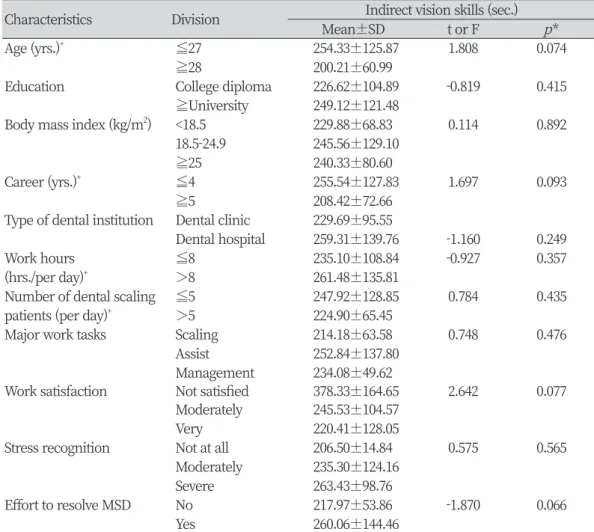Click the 'Education' row label

click(34, 87)
